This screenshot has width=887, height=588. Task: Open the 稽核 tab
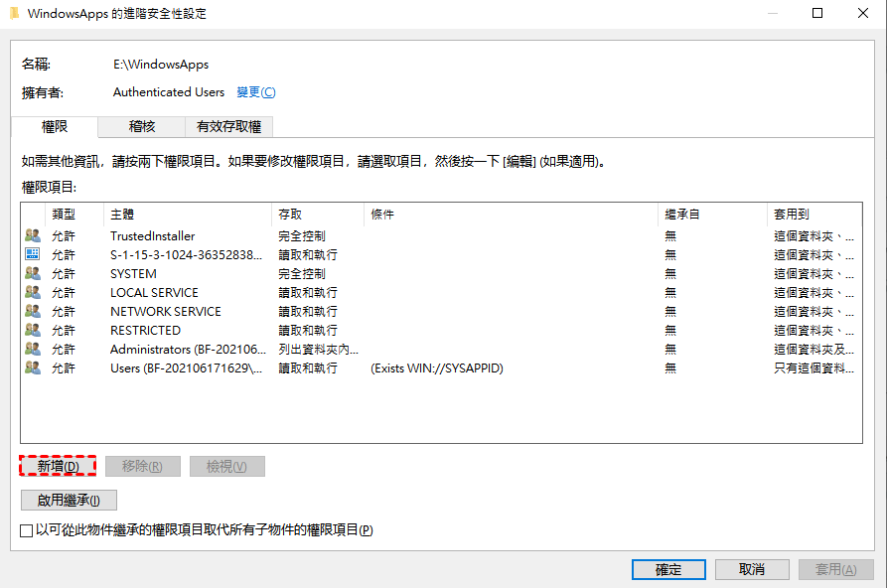coord(141,127)
